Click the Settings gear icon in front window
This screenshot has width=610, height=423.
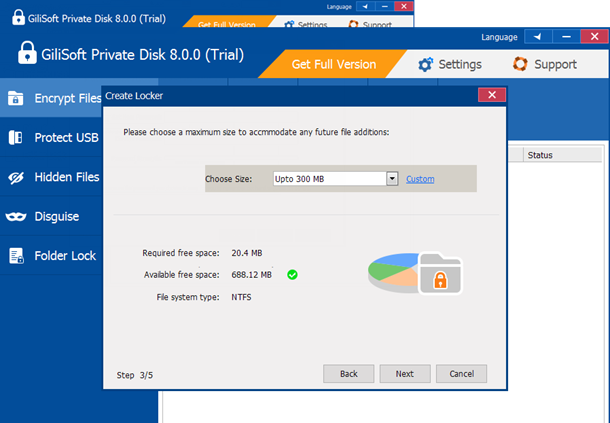(x=425, y=64)
